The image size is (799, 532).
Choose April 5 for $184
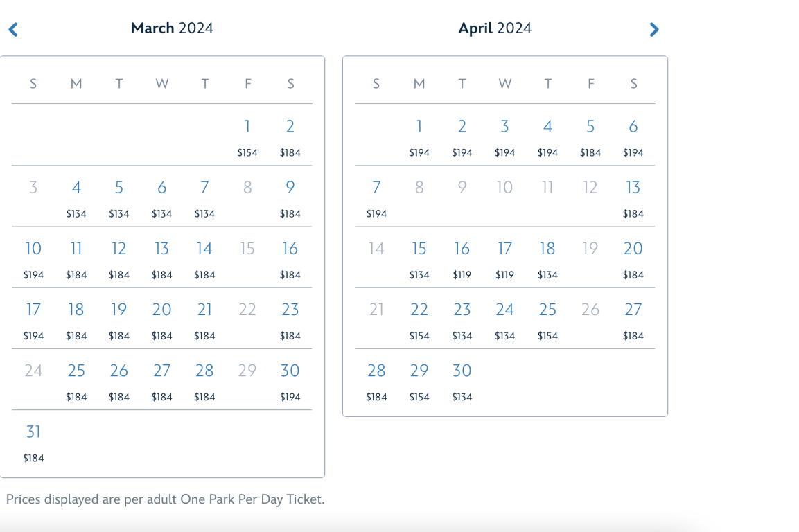[590, 127]
